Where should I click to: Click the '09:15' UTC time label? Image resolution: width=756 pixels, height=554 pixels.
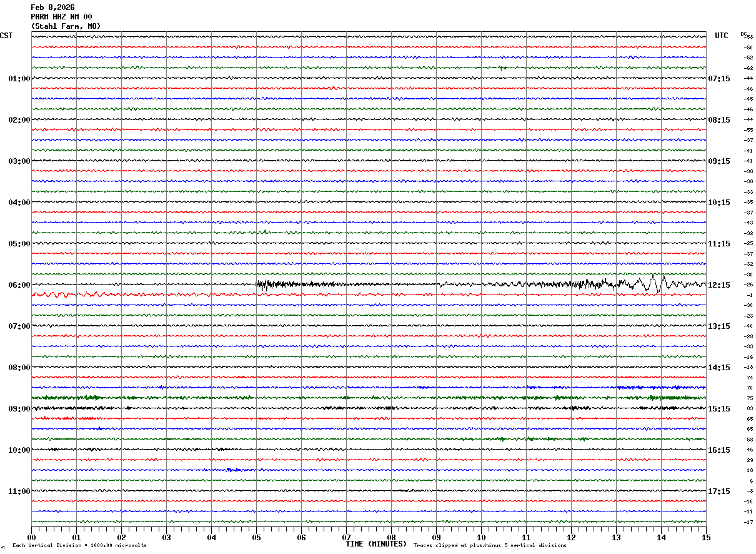click(719, 161)
